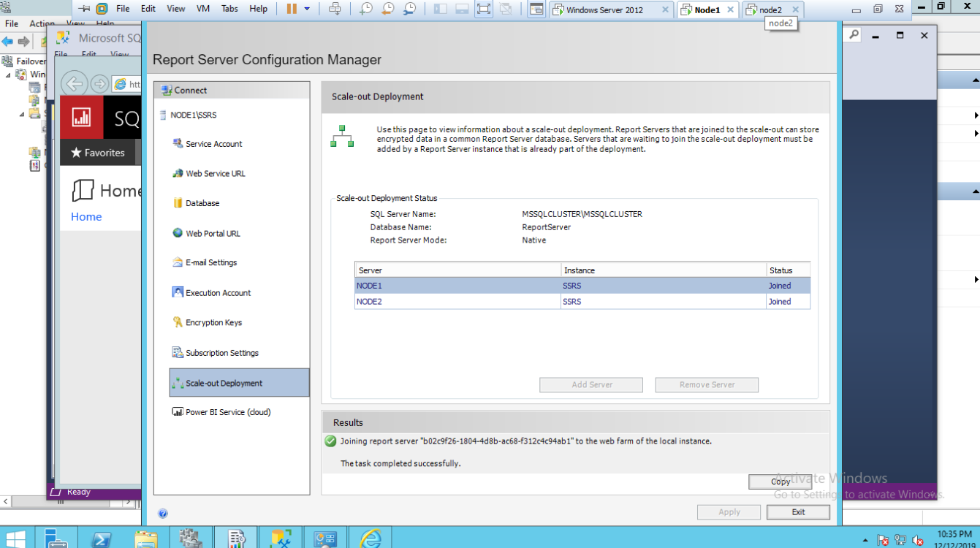Open Server Manager from the taskbar
This screenshot has width=980, height=548.
click(x=56, y=539)
